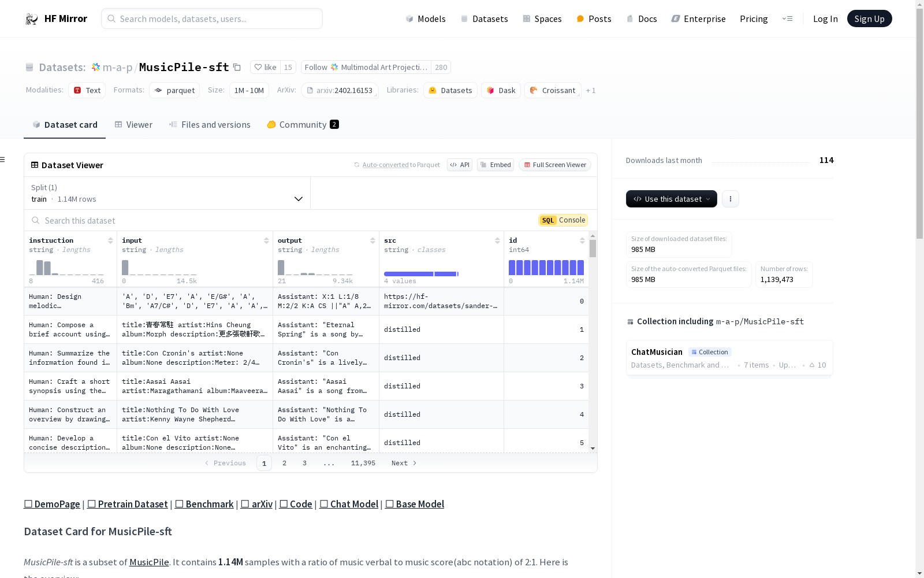Screen dimensions: 924x578
Task: Click the Croissant library tag
Action: point(553,90)
